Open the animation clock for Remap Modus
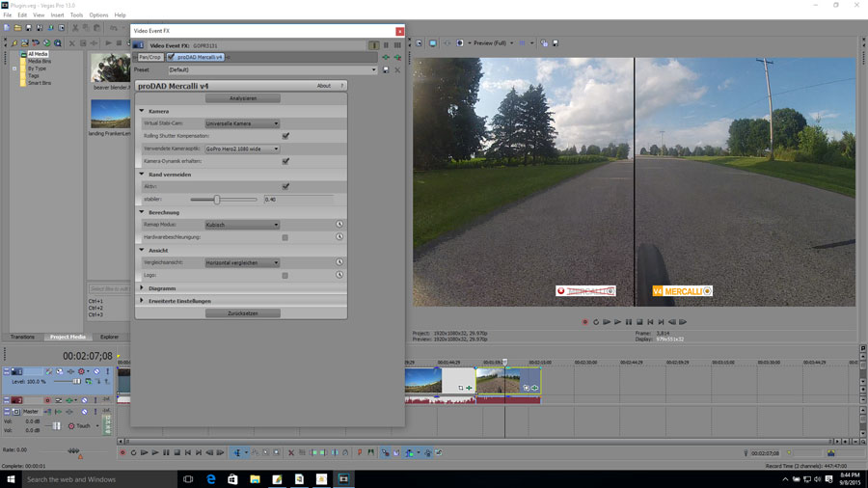 [339, 224]
